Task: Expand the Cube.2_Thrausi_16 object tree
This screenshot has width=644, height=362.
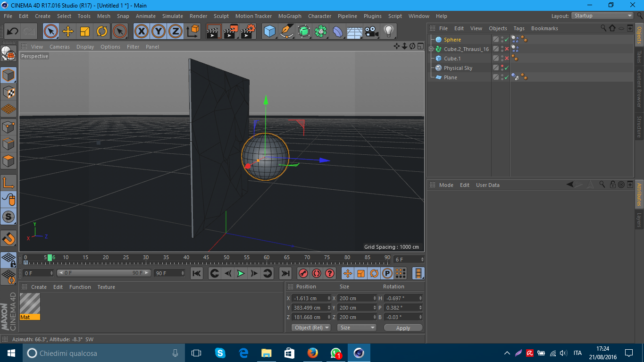Action: click(431, 49)
